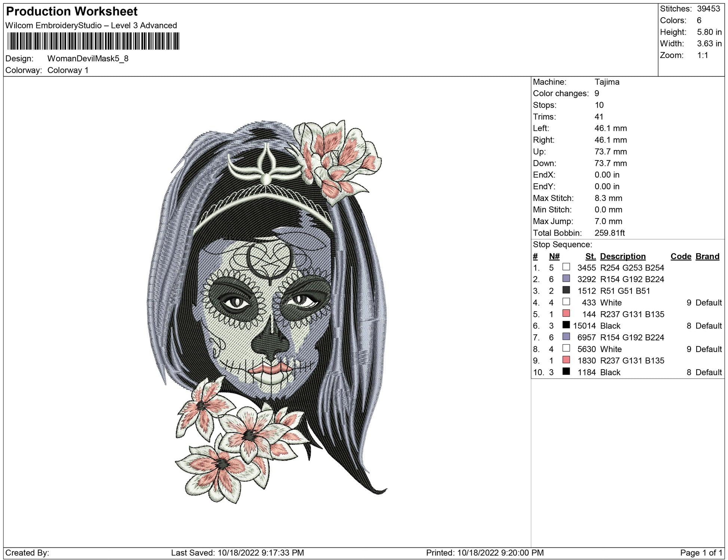
Task: Click the Page 1 of 1 footer text
Action: [x=700, y=553]
